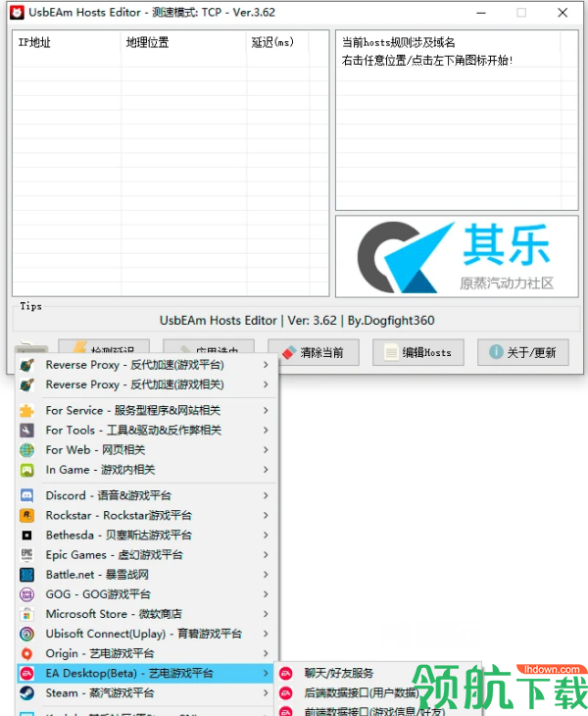
Task: Click the 关于/更新 button
Action: click(523, 352)
